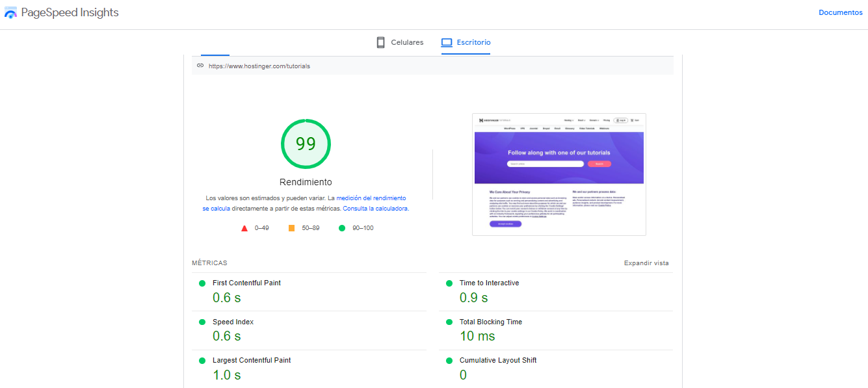Click the green dot beside Cumulative Layout Shift
This screenshot has height=388, width=868.
(x=448, y=359)
